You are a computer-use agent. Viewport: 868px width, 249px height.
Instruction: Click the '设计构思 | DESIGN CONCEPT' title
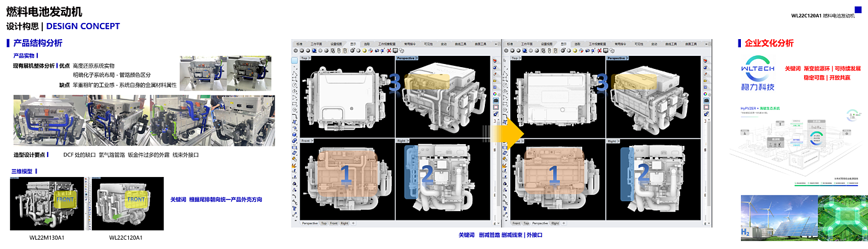tap(63, 26)
